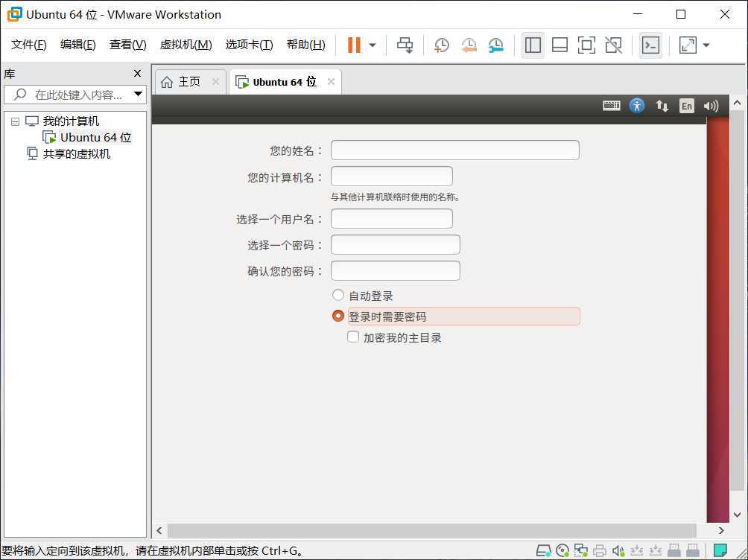Viewport: 748px width, 560px height.
Task: Open the snapshot manager with the wrench icon
Action: (496, 45)
